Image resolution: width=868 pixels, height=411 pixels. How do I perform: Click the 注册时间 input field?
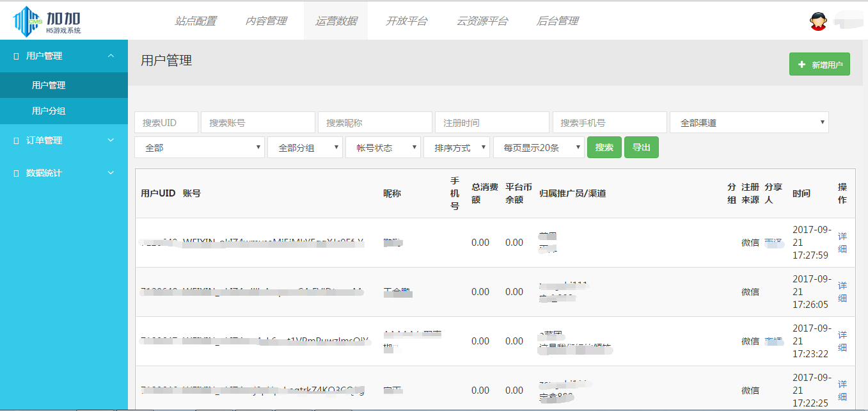click(x=492, y=122)
